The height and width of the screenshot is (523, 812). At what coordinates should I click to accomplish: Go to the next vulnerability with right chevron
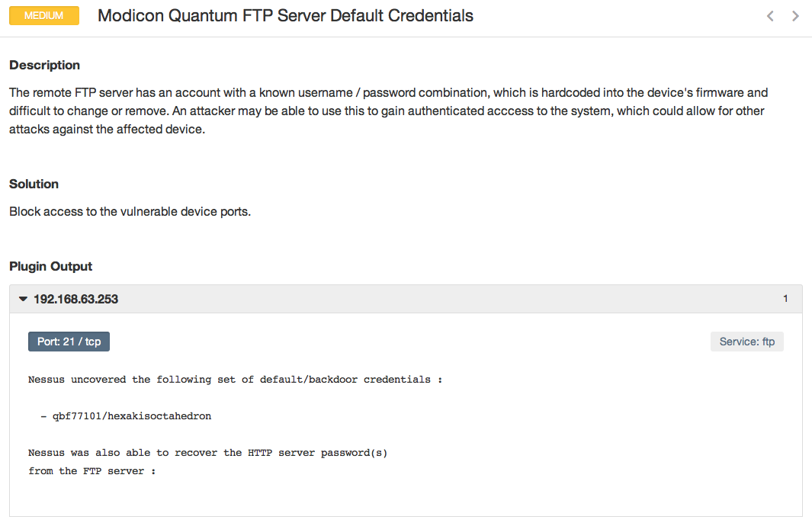795,16
